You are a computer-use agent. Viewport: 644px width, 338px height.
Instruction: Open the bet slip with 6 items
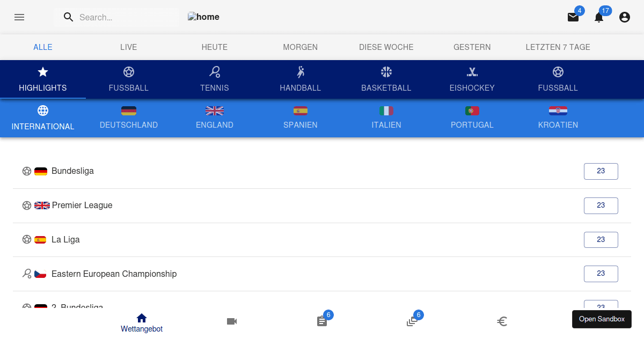tap(322, 321)
